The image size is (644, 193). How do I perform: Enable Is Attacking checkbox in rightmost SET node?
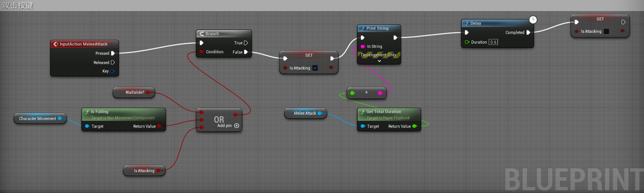[x=606, y=32]
